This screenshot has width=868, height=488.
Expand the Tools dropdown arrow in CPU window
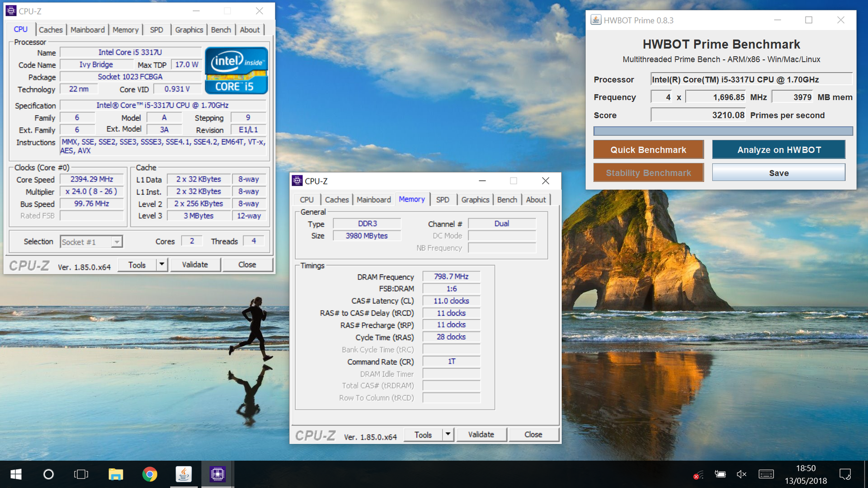click(x=162, y=264)
